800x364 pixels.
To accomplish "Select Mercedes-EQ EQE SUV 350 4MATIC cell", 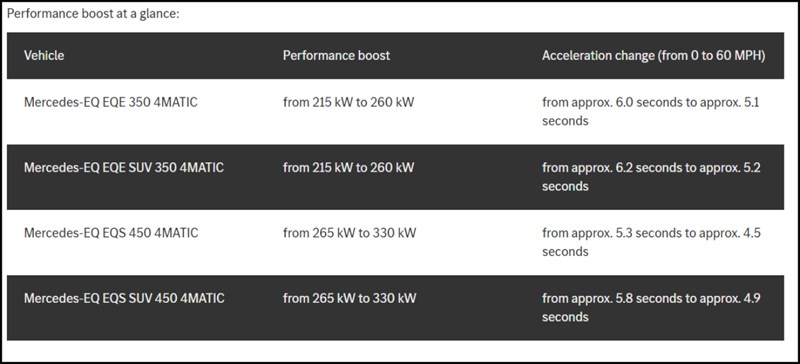I will (x=123, y=167).
